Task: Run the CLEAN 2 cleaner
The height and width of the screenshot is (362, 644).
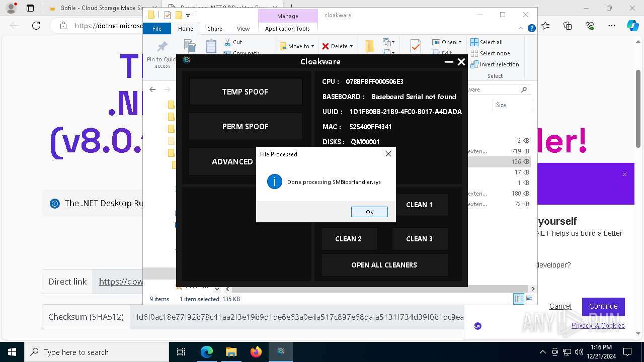Action: pyautogui.click(x=349, y=239)
